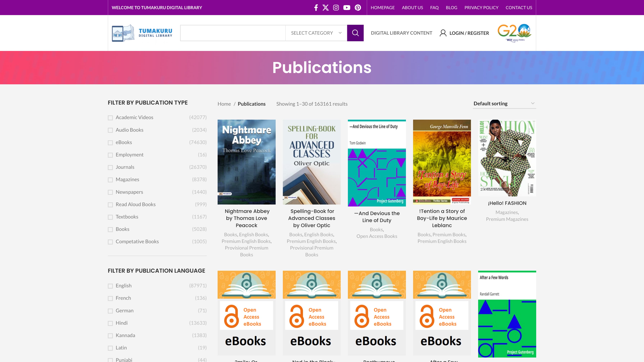Open the Home breadcrumb link
Viewport: 644px width, 362px height.
(x=224, y=104)
